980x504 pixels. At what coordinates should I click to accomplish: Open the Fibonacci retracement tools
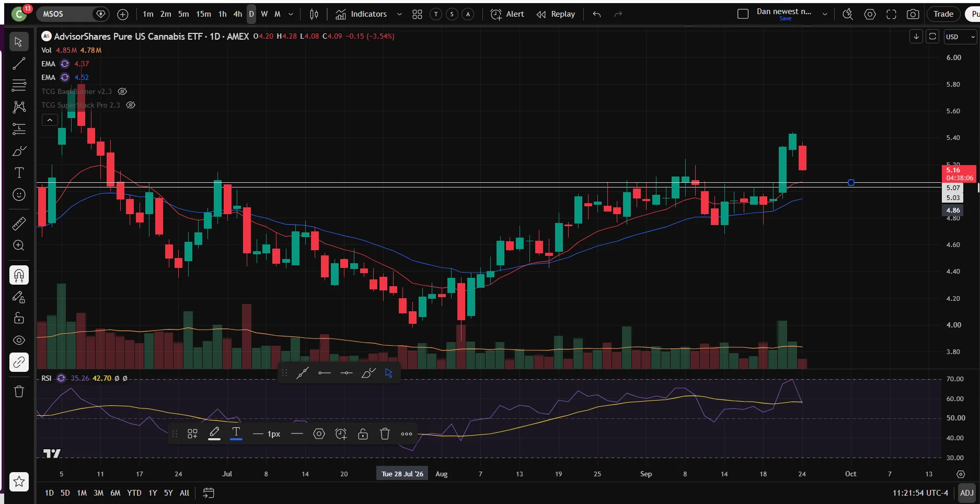click(19, 85)
